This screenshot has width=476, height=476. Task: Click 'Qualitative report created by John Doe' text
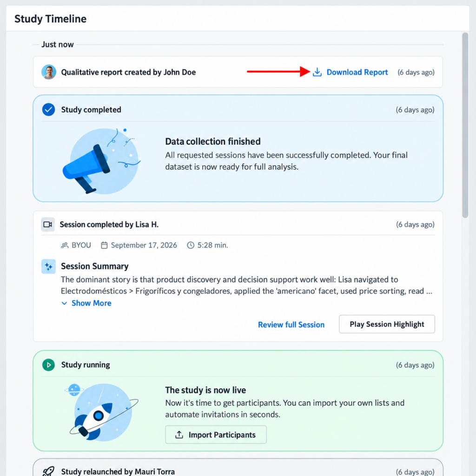(x=128, y=72)
